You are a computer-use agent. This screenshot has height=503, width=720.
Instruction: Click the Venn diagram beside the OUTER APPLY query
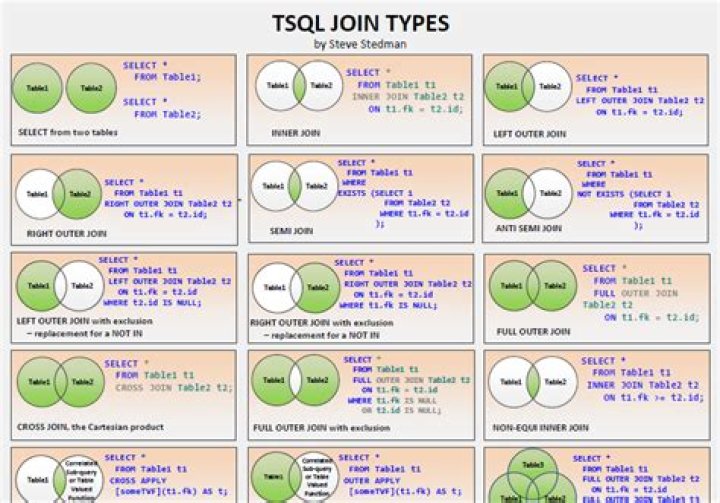[x=295, y=478]
